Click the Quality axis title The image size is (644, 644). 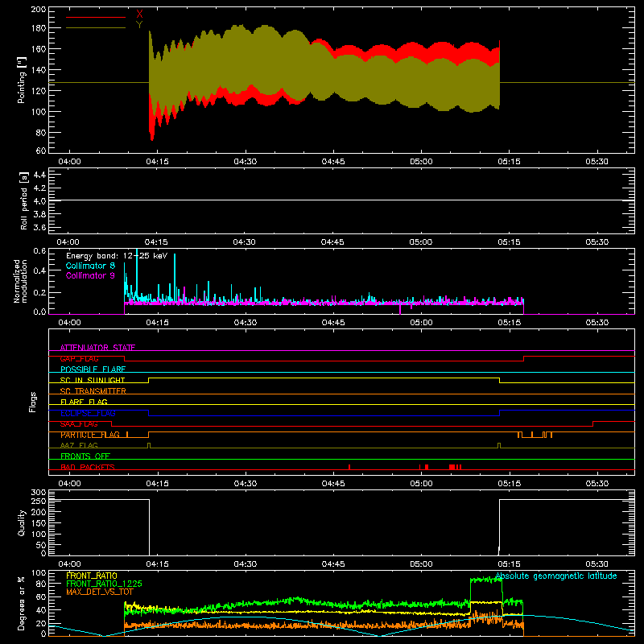click(x=22, y=522)
